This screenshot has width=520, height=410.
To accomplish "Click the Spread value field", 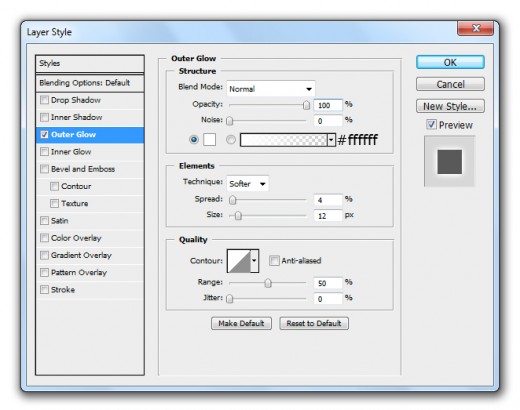I will point(328,200).
